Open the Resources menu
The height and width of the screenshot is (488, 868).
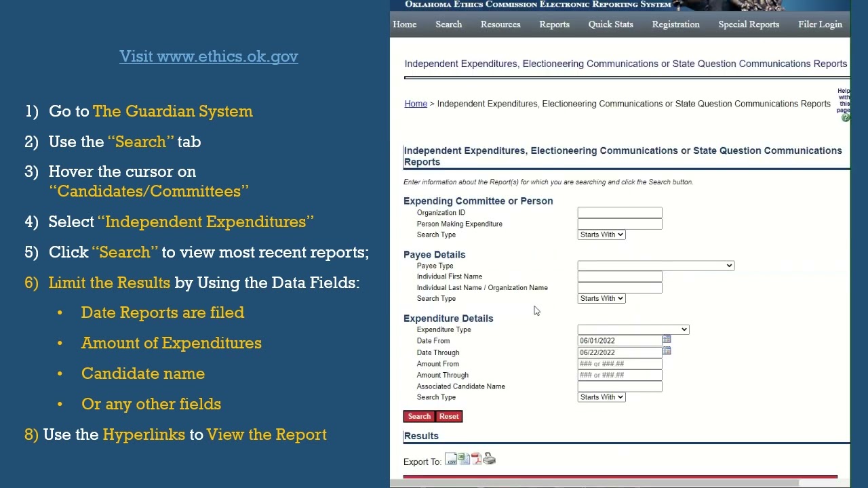coord(500,24)
